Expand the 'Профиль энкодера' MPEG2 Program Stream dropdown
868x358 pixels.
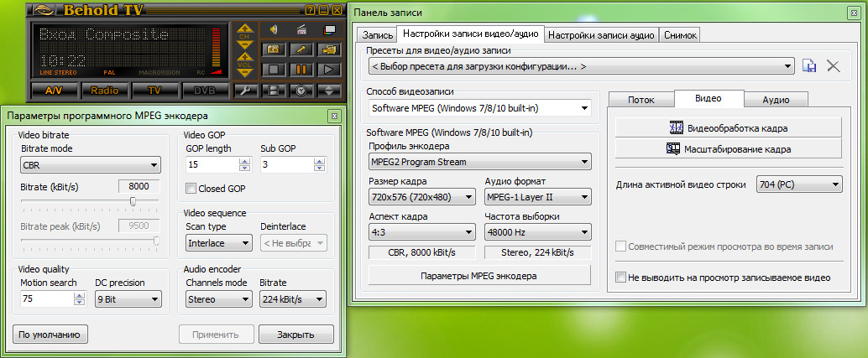tap(480, 162)
